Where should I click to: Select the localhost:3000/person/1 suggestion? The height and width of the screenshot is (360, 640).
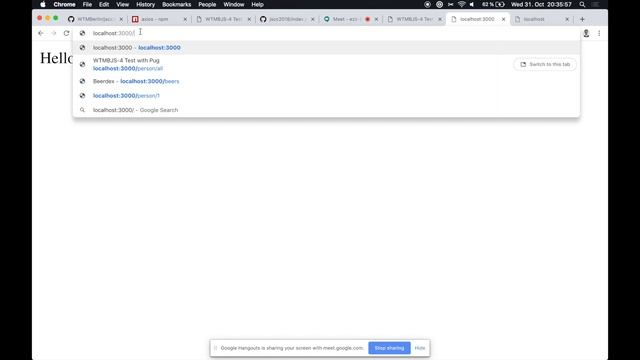327,96
